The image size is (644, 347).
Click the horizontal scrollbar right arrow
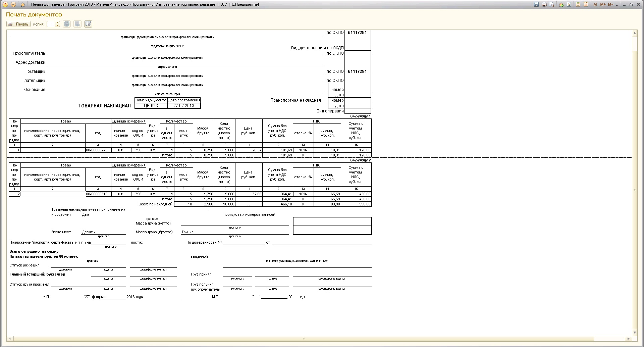(629, 339)
